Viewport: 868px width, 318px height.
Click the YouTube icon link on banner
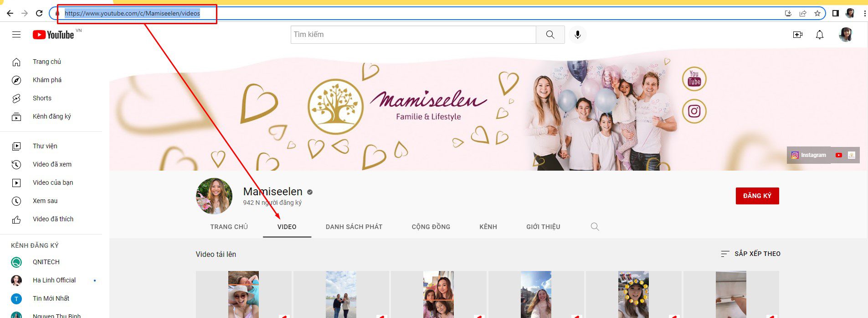point(838,155)
